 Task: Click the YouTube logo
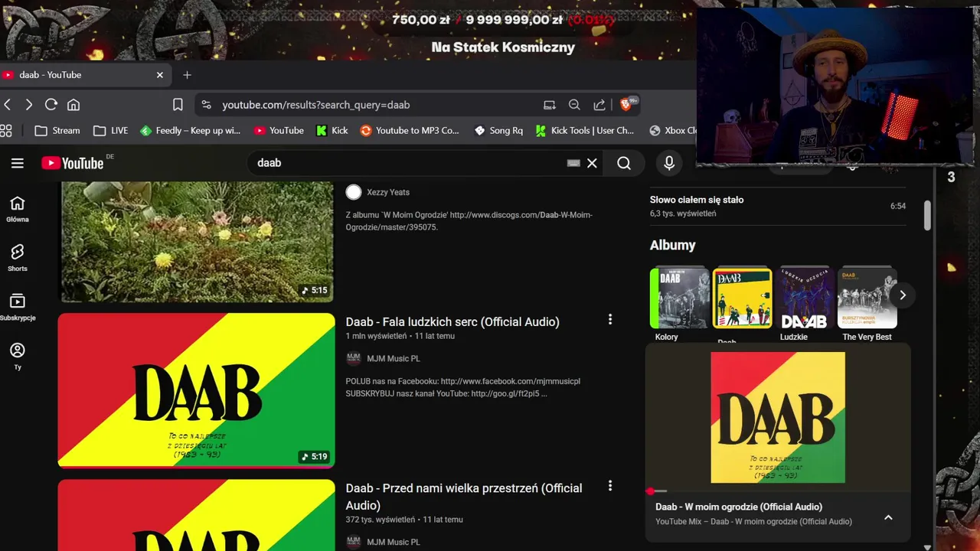click(x=73, y=163)
